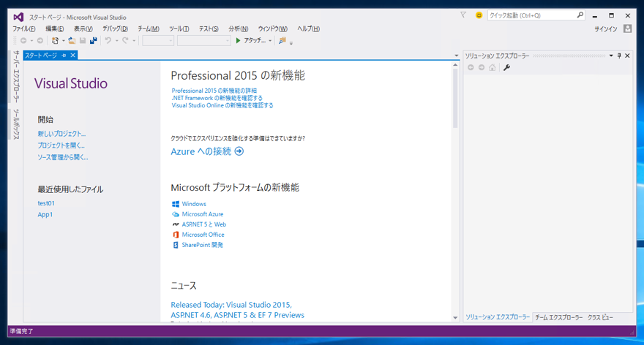This screenshot has width=644, height=345.
Task: Click the account avatar icon beside サインイン
Action: click(x=627, y=29)
